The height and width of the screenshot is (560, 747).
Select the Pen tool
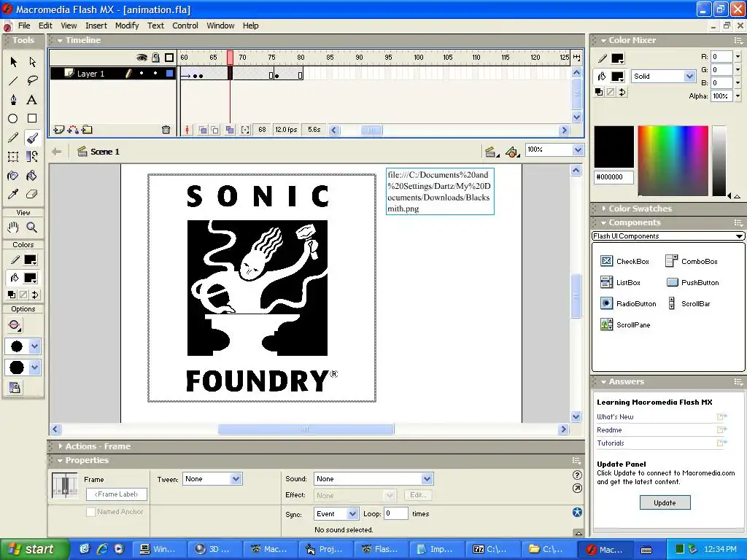[x=13, y=99]
